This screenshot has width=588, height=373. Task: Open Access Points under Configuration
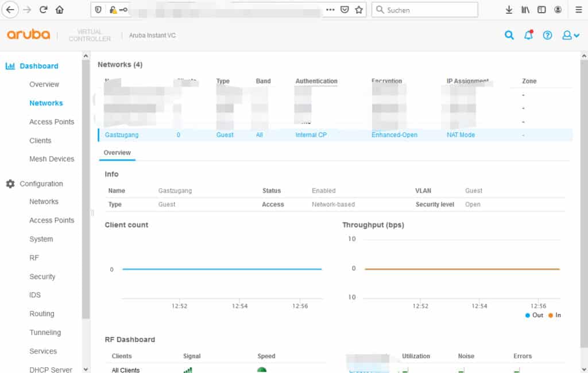pos(52,220)
